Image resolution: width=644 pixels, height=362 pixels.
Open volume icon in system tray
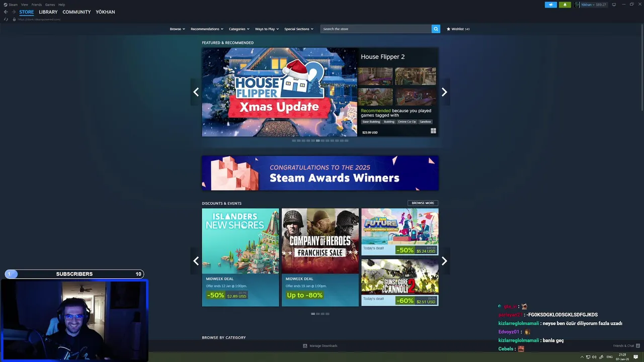click(594, 357)
